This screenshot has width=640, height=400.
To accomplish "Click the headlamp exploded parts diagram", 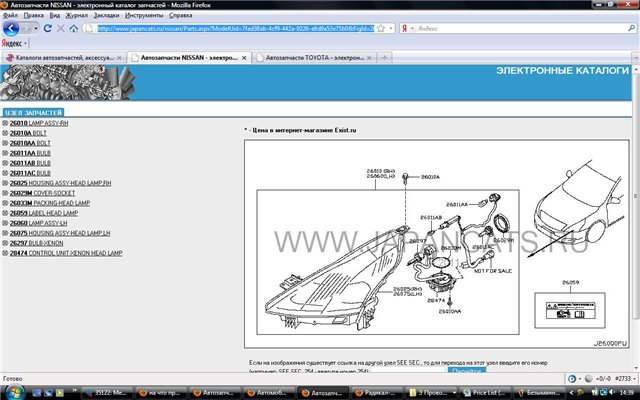I will [x=436, y=244].
